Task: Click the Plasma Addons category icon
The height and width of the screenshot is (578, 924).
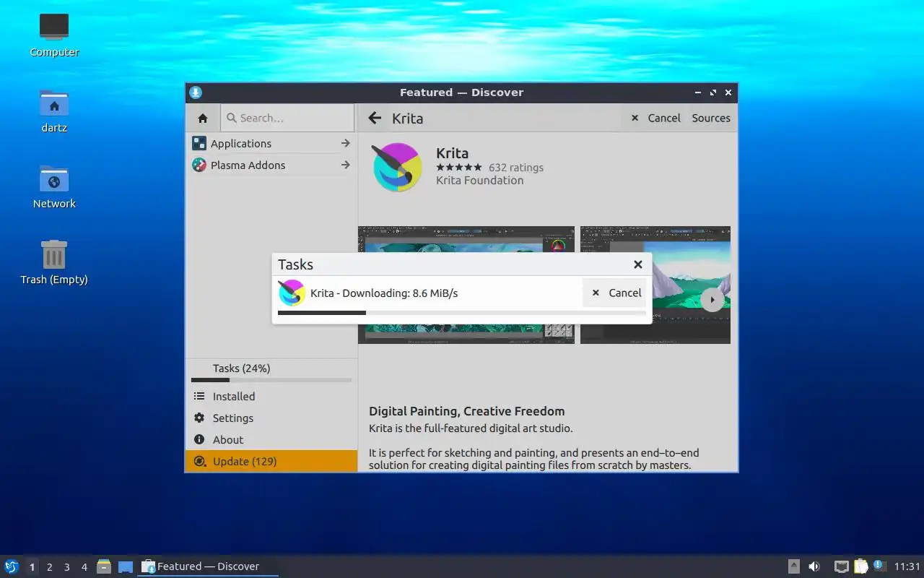Action: pos(199,165)
